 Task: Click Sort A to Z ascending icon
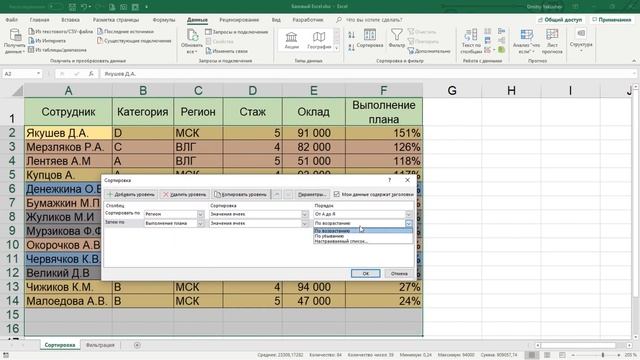click(351, 35)
